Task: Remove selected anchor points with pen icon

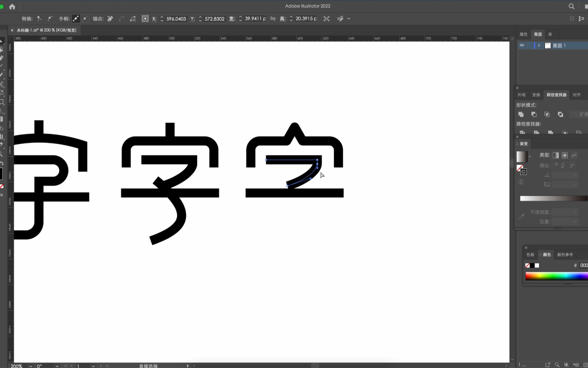Action: coord(110,19)
